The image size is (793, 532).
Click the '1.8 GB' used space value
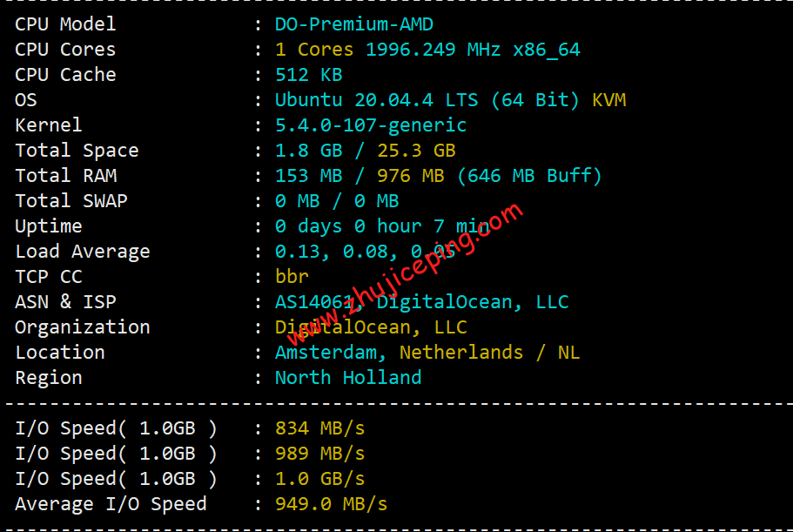[x=308, y=150]
